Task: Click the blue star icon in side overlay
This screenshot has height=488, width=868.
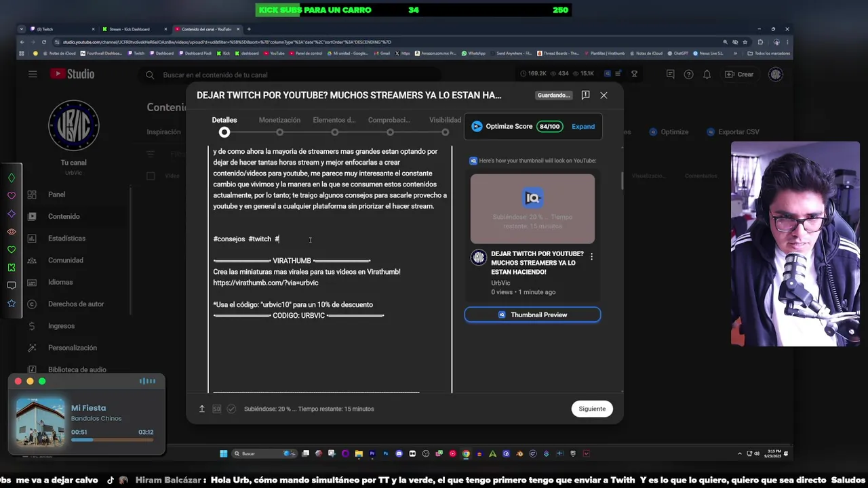Action: pos(12,304)
